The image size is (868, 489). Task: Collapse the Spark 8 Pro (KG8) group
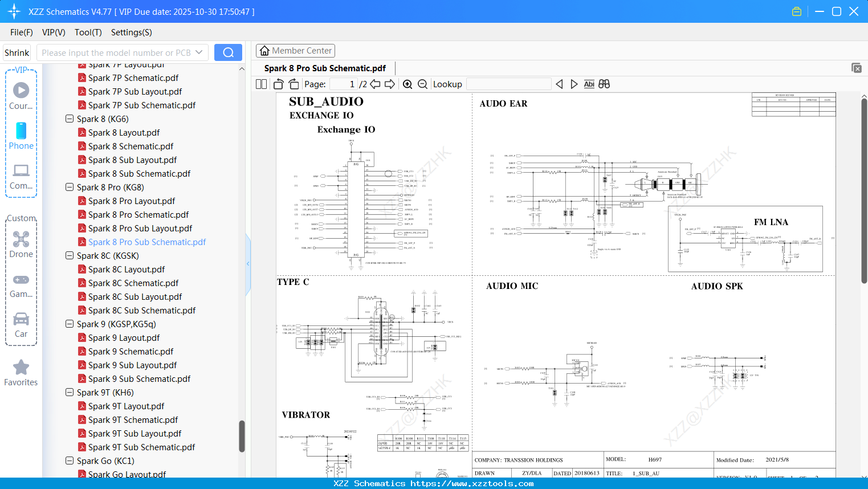pos(69,187)
